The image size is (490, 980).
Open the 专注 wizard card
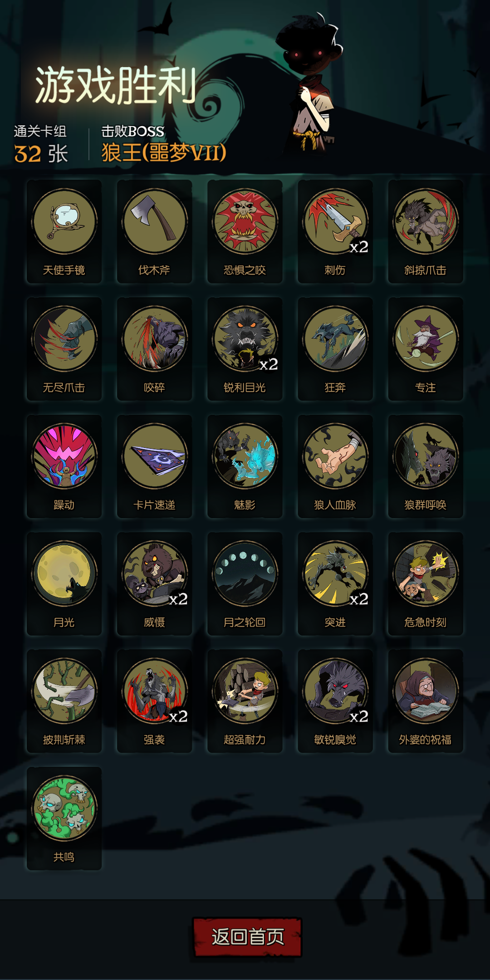(425, 349)
